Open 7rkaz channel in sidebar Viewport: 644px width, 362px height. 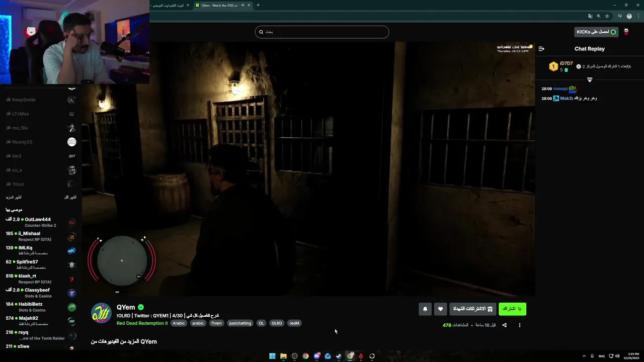click(x=41, y=184)
